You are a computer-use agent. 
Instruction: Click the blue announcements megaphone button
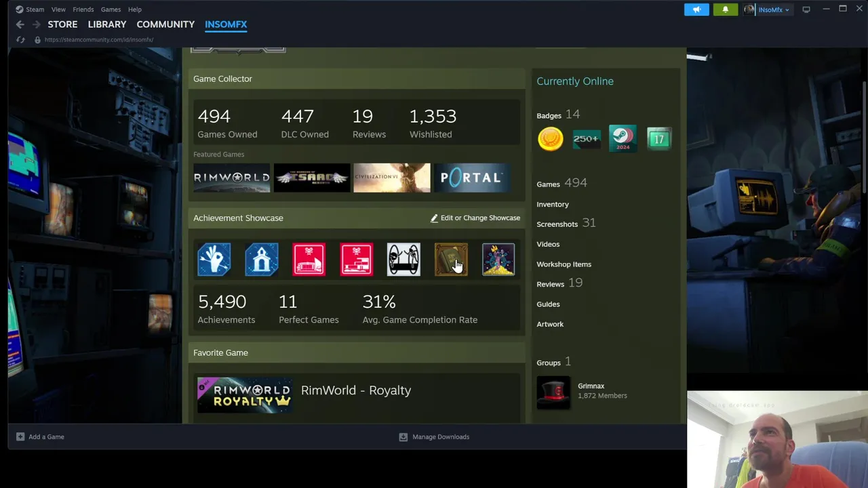[696, 9]
